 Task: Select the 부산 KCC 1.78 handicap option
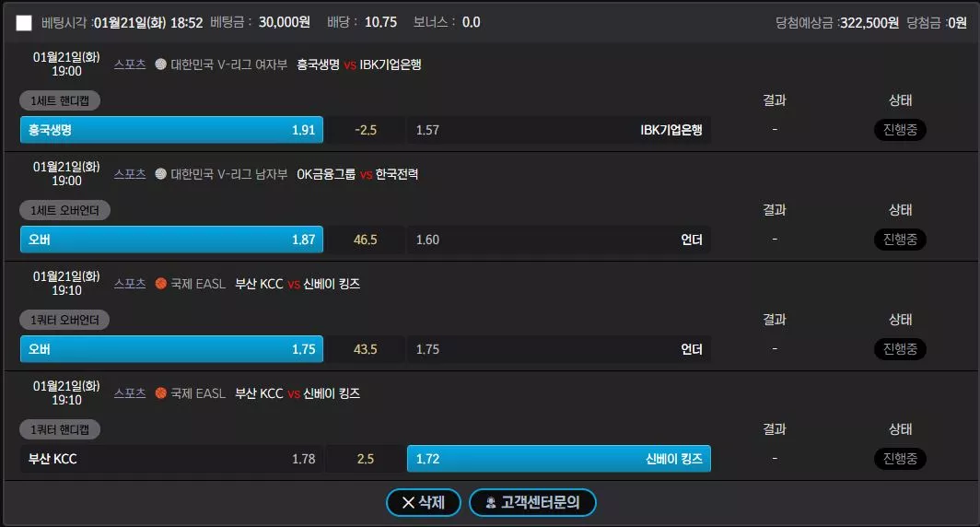pyautogui.click(x=172, y=459)
